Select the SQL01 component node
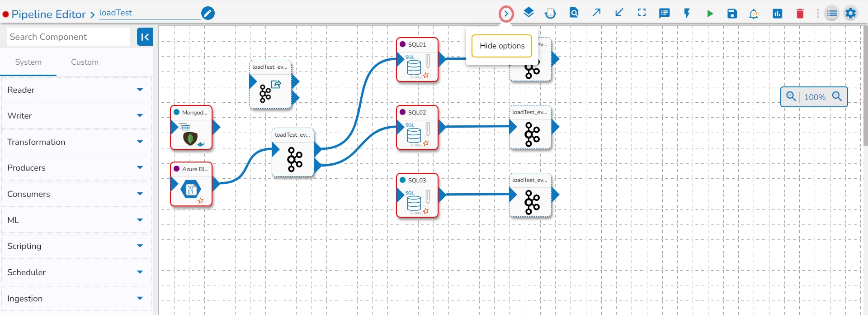The height and width of the screenshot is (315, 868). point(417,60)
